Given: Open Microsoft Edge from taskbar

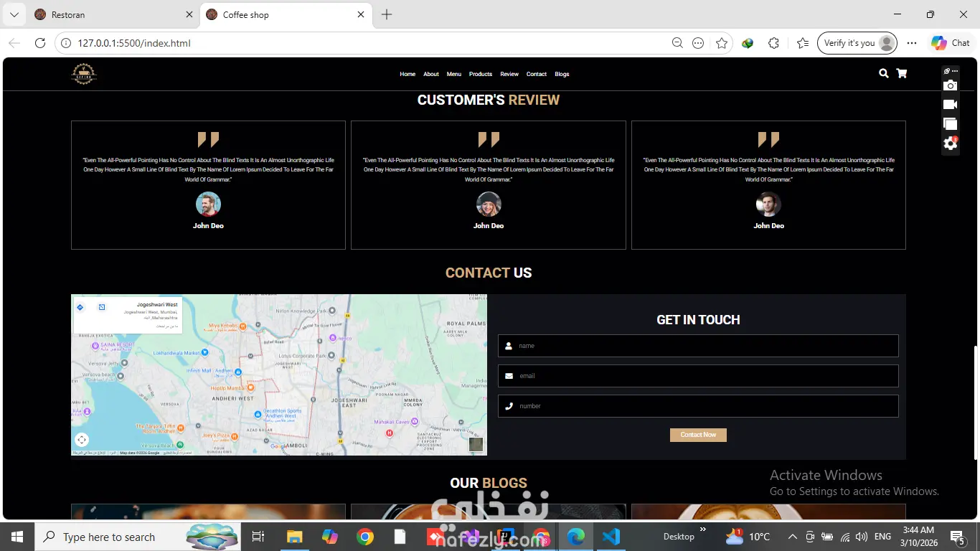Looking at the screenshot, I should (576, 537).
